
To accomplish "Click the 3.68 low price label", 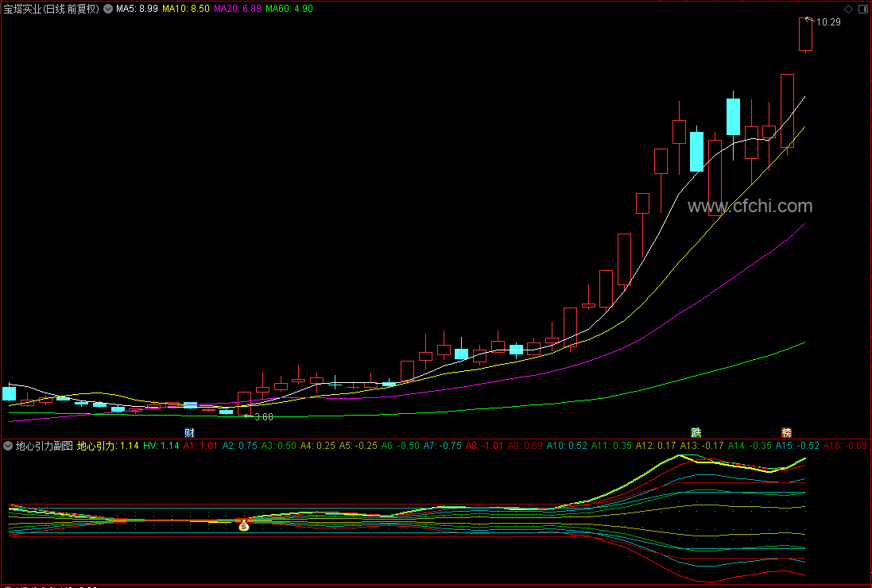I will point(264,417).
